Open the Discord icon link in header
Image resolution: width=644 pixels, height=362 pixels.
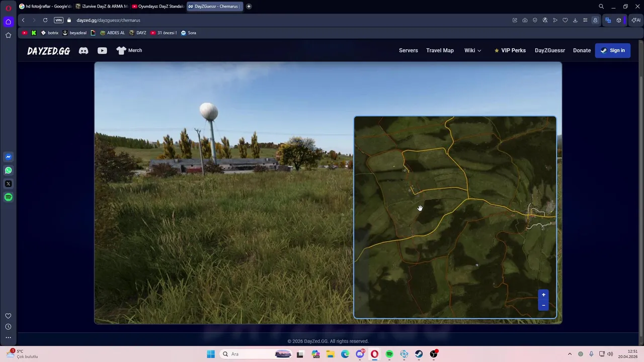tap(84, 50)
